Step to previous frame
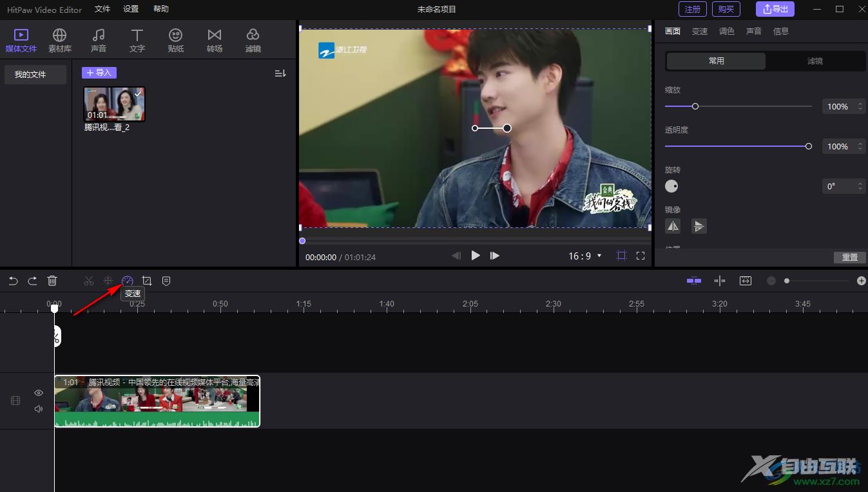Screen dimensions: 868x492 (x=456, y=256)
